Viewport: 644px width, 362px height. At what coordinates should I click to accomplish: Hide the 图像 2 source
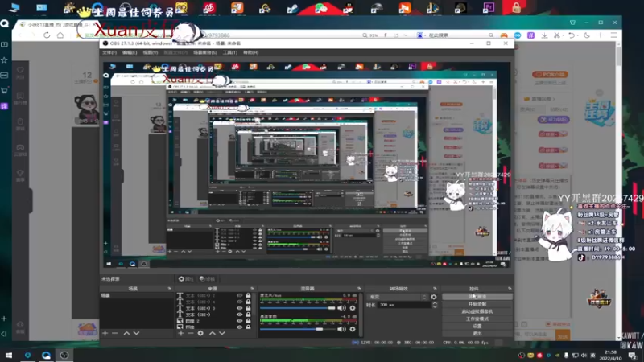click(239, 321)
